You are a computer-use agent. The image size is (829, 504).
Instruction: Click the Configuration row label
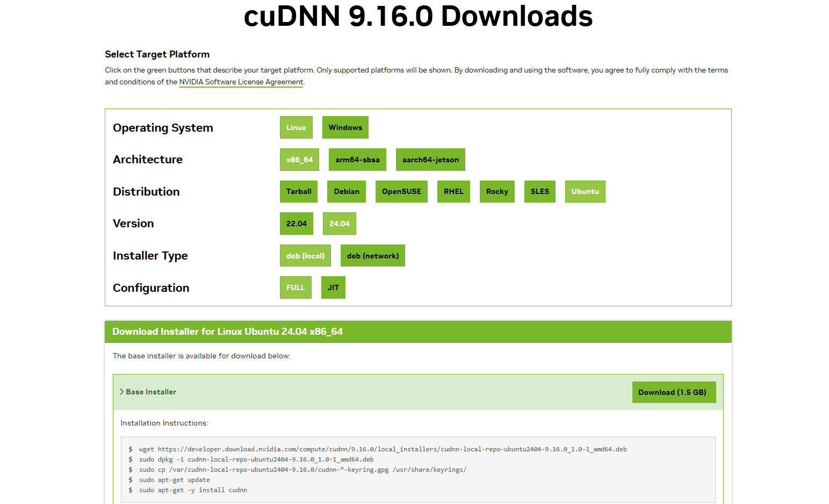151,288
